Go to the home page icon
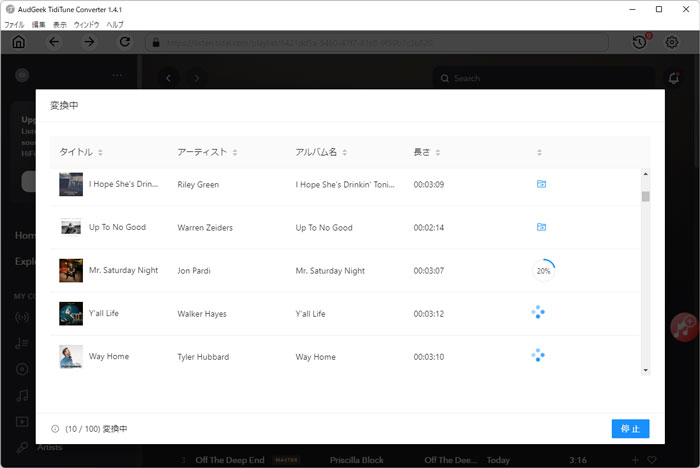The height and width of the screenshot is (468, 700). (x=18, y=42)
